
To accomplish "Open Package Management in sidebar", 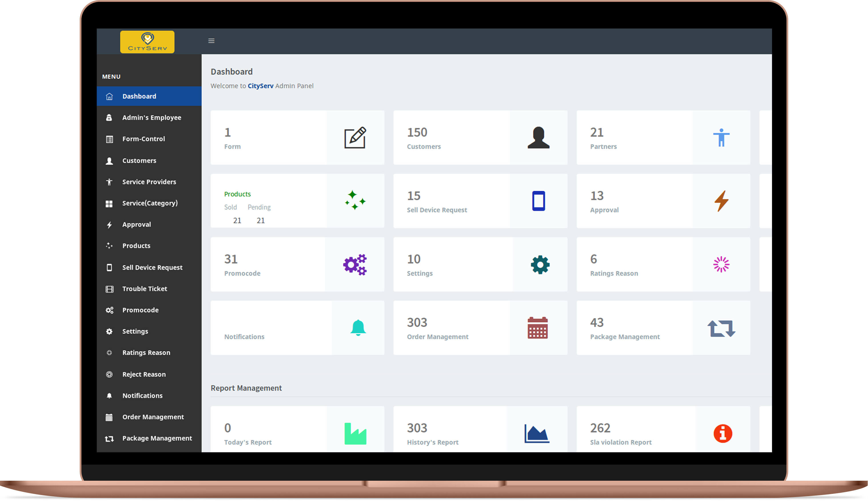I will 149,439.
